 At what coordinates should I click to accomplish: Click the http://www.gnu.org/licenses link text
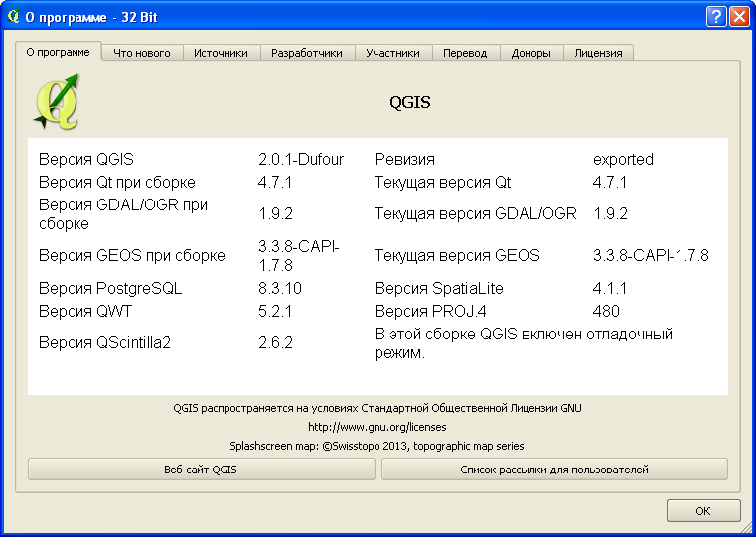pyautogui.click(x=378, y=427)
